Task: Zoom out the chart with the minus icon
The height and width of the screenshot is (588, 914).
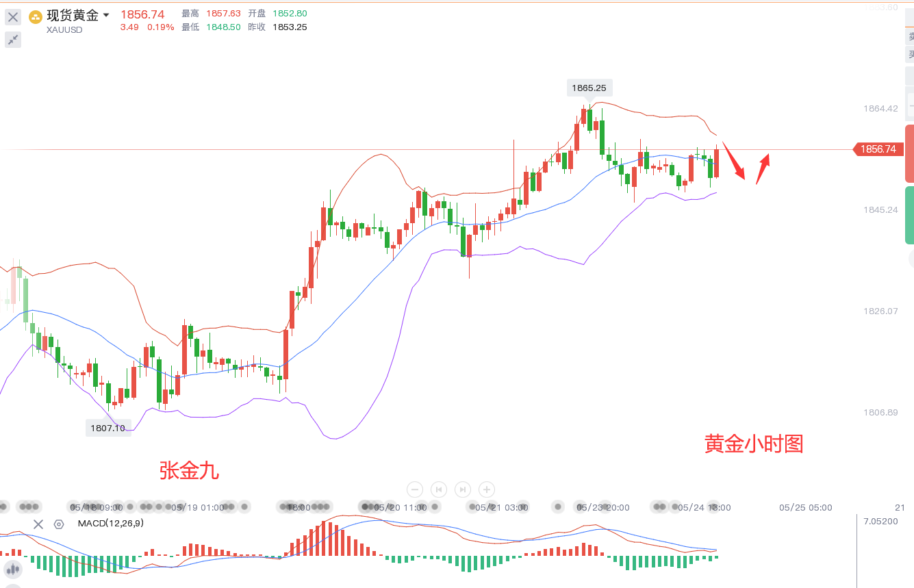Action: click(415, 489)
